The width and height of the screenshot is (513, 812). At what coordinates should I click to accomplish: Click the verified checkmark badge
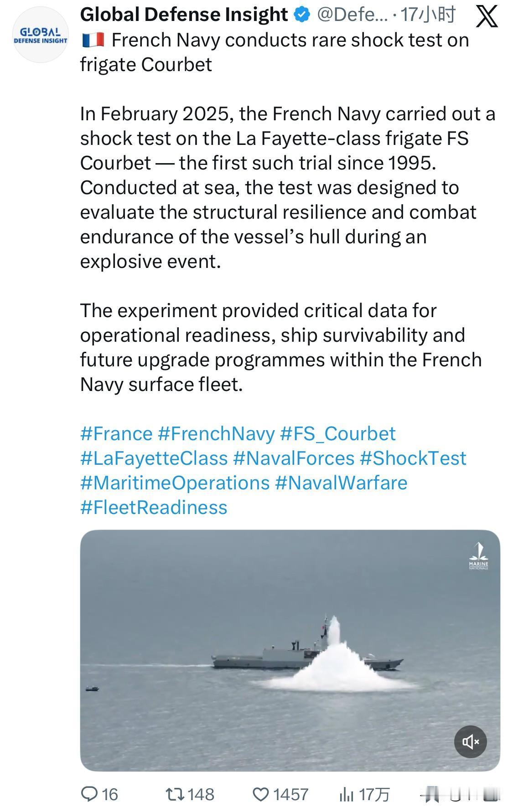(x=302, y=15)
